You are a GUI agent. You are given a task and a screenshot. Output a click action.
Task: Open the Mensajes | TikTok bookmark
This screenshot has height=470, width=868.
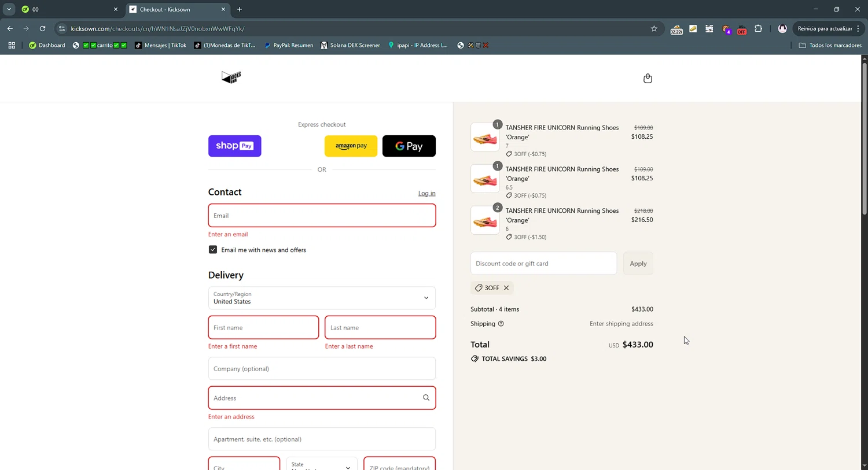coord(160,45)
